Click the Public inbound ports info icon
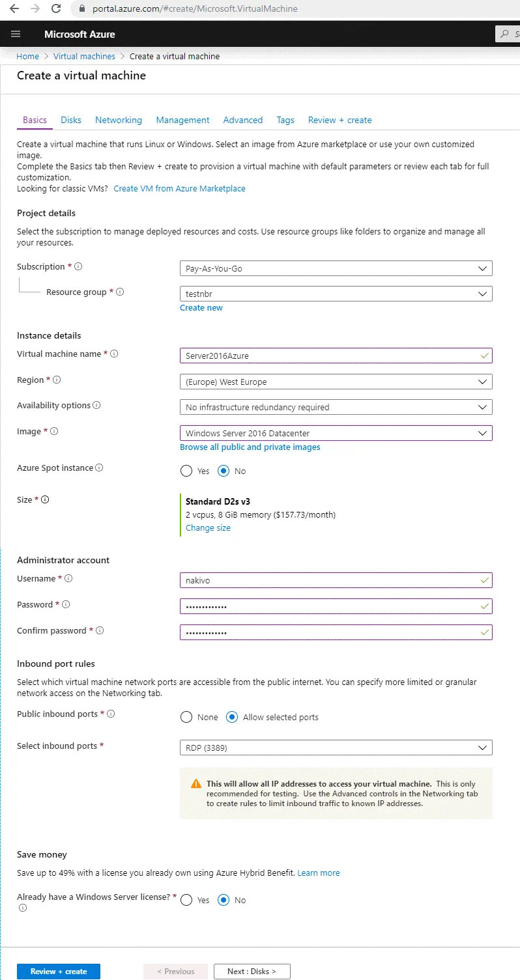520x980 pixels. [x=112, y=714]
